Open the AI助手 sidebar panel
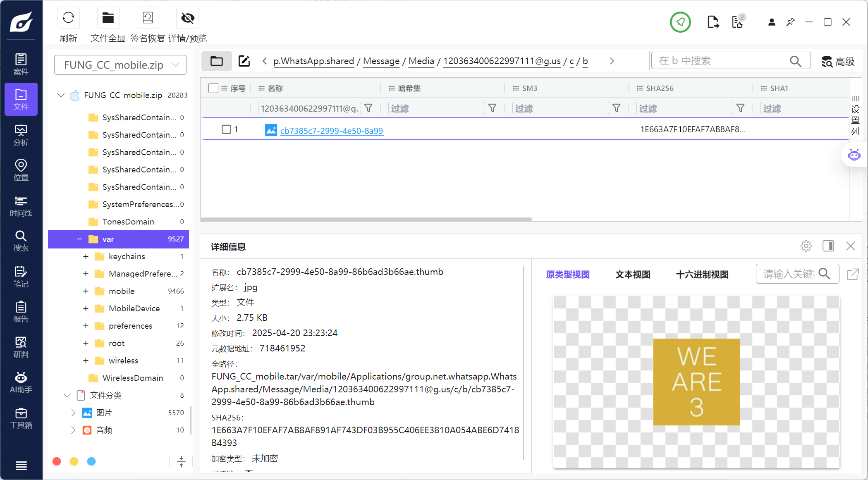This screenshot has width=868, height=480. pos(21,382)
